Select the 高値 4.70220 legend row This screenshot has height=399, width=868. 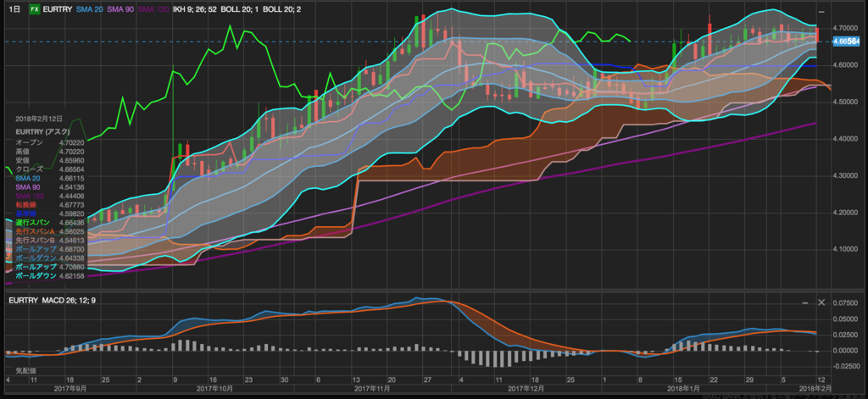click(x=50, y=151)
